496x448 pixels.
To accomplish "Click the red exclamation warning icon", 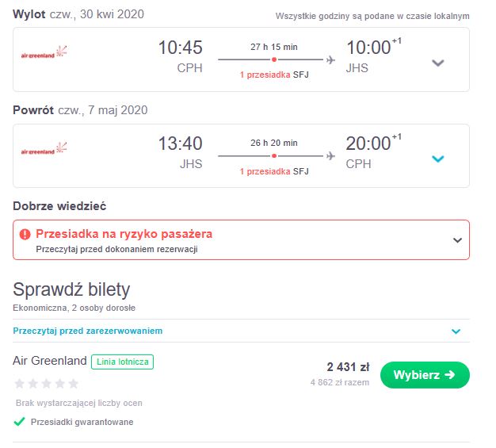I will point(25,234).
